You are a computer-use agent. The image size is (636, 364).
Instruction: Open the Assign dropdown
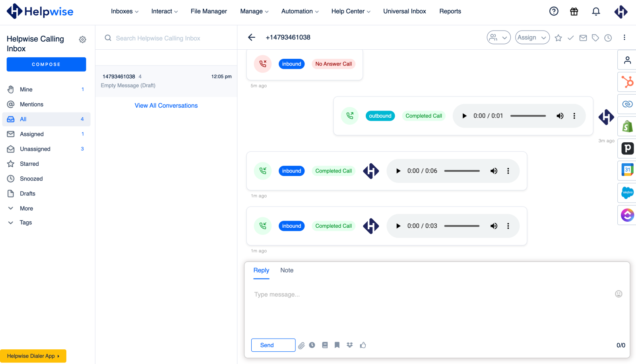coord(532,37)
